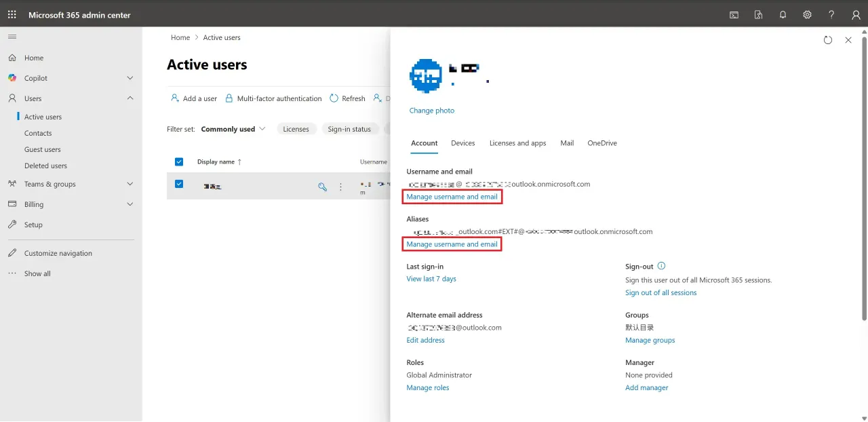This screenshot has width=868, height=422.
Task: Click the Billing card icon
Action: (12, 204)
